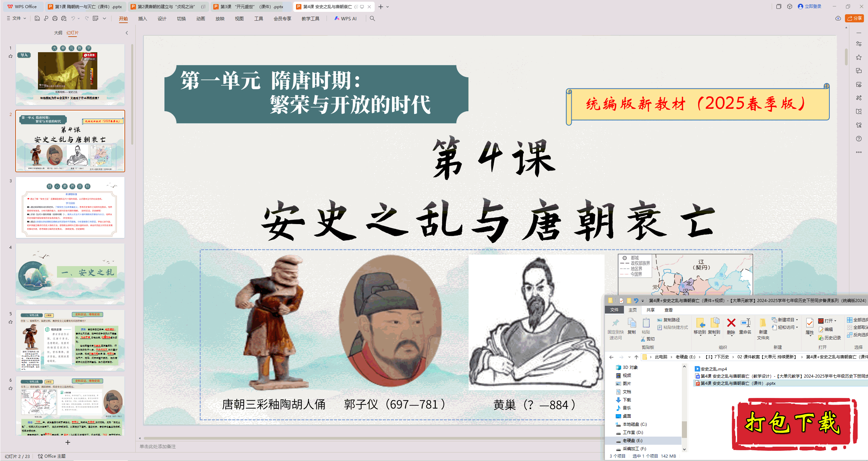Viewport: 868px width, 461px height.
Task: Click the design tools icon in sidebar
Action: pos(859,98)
